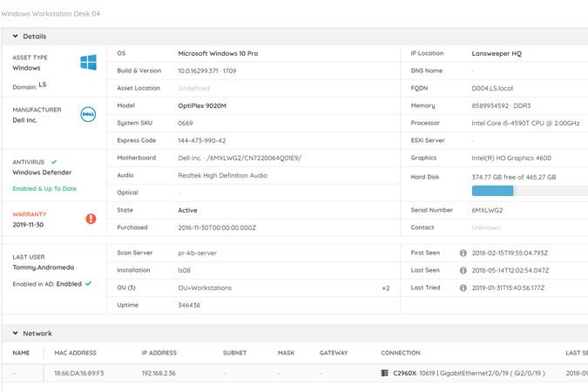Image resolution: width=588 pixels, height=392 pixels.
Task: Click the red warranty expired alert icon
Action: pos(91,219)
